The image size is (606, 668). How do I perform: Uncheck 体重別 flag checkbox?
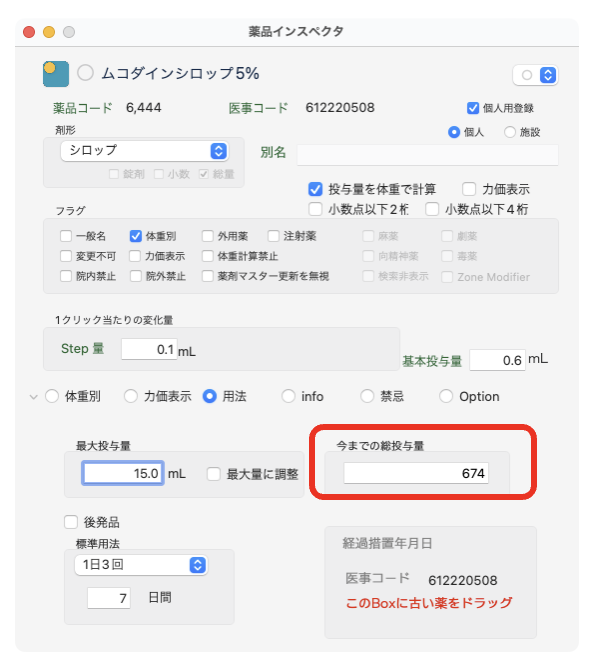pyautogui.click(x=136, y=236)
